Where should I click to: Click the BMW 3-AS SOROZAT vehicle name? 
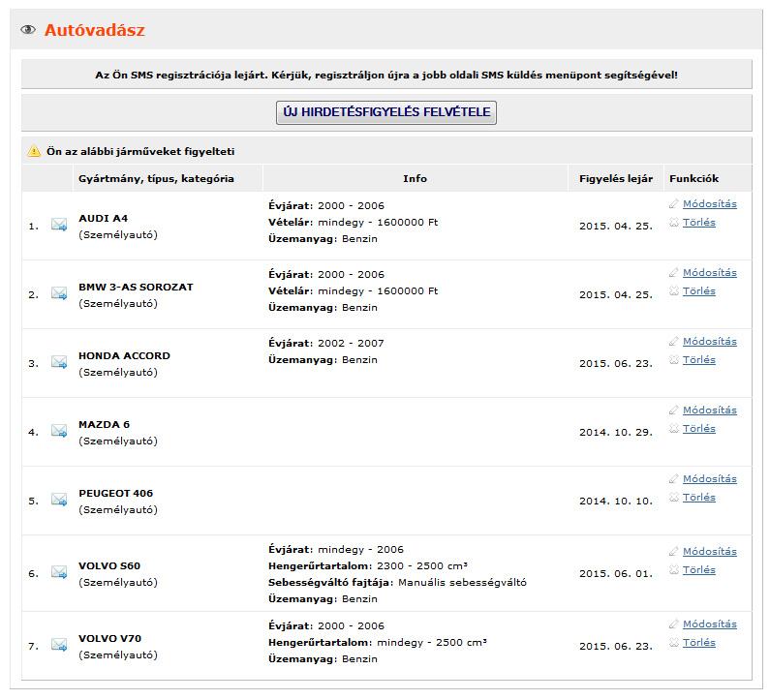136,288
